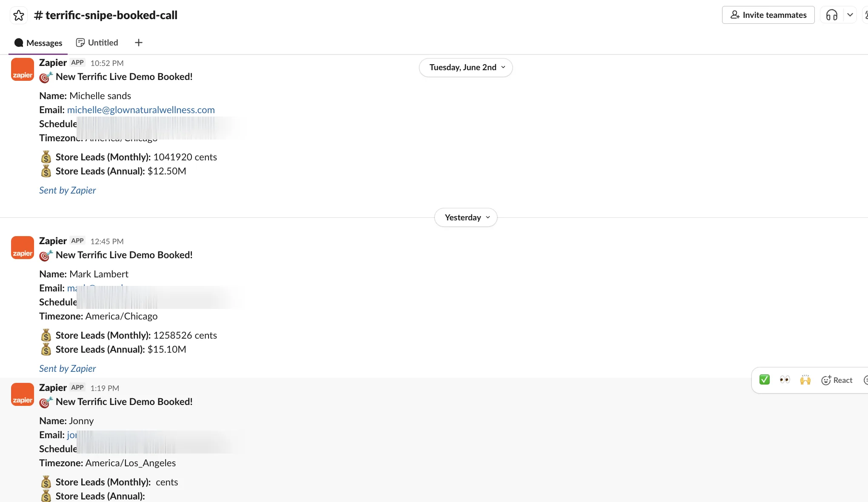Add a new tab with plus icon
This screenshot has width=868, height=502.
click(139, 43)
